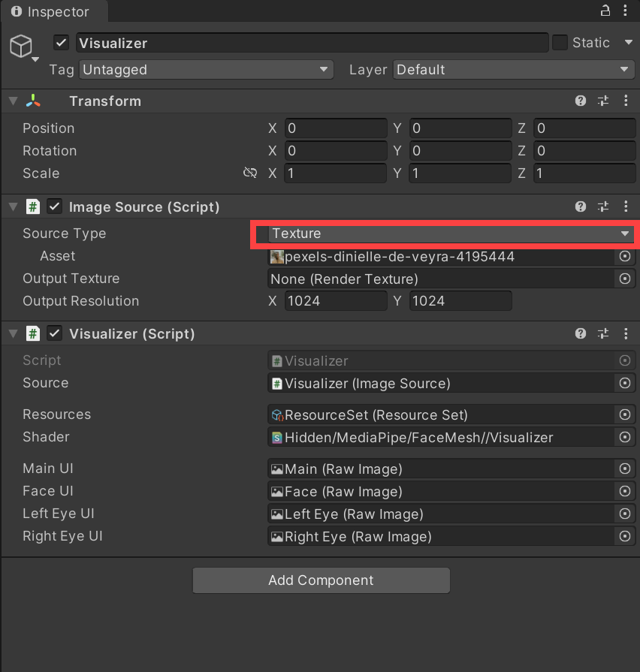Click Shader field object picker circle
640x672 pixels.
(x=625, y=437)
